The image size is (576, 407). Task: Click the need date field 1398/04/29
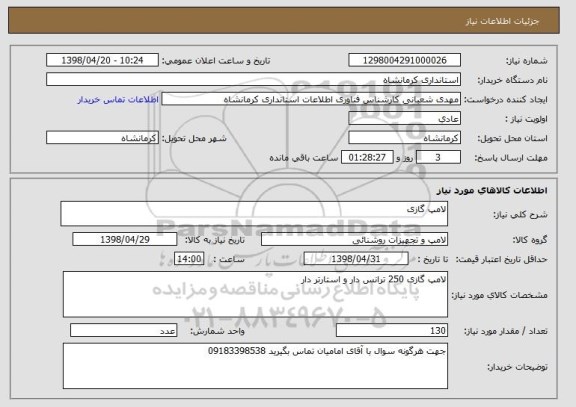point(125,239)
